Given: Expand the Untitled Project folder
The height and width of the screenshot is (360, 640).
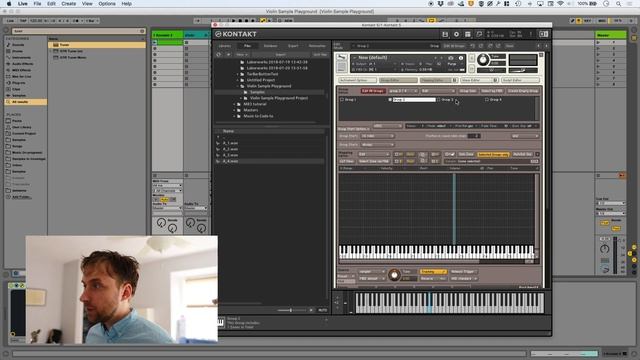Looking at the screenshot, I should point(238,80).
